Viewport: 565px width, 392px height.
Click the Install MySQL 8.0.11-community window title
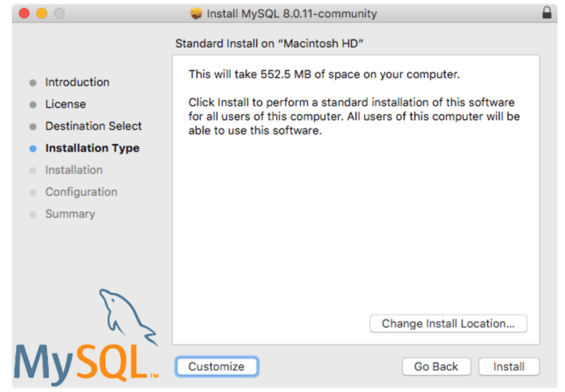(x=291, y=14)
